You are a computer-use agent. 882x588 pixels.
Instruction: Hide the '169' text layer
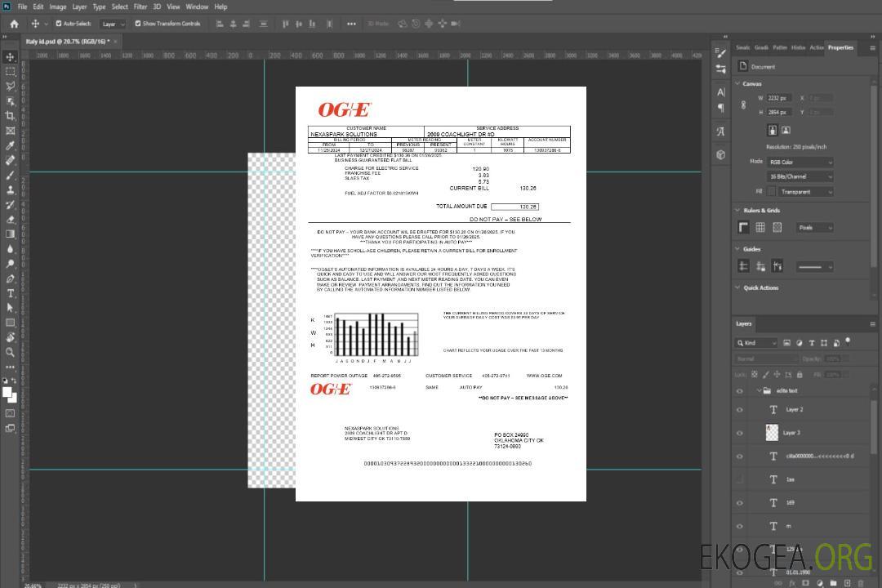tap(739, 503)
